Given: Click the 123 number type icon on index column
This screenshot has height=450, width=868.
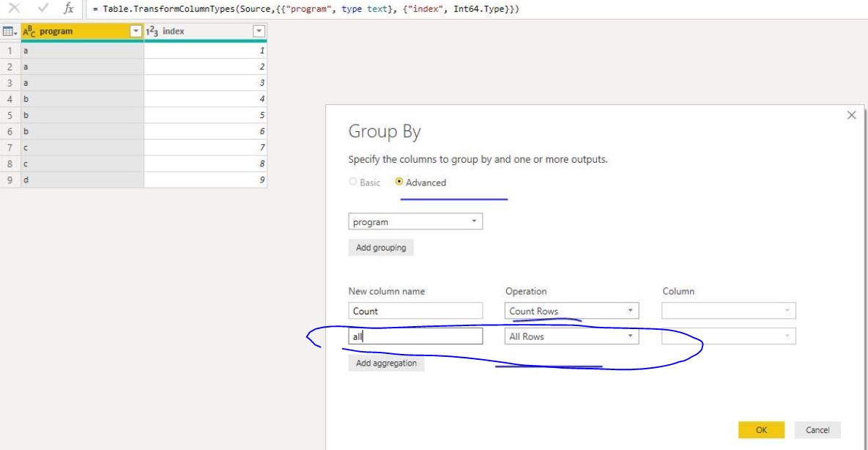Looking at the screenshot, I should pyautogui.click(x=152, y=32).
